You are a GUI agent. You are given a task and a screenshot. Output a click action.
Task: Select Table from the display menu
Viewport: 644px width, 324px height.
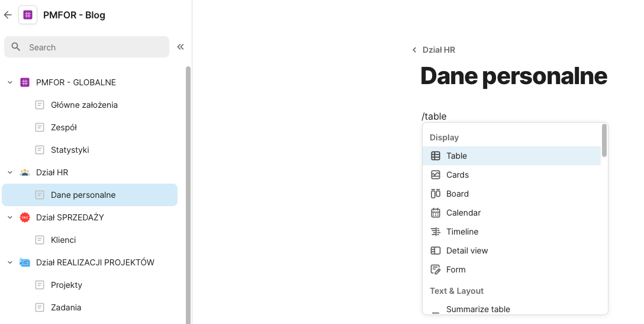pos(456,156)
